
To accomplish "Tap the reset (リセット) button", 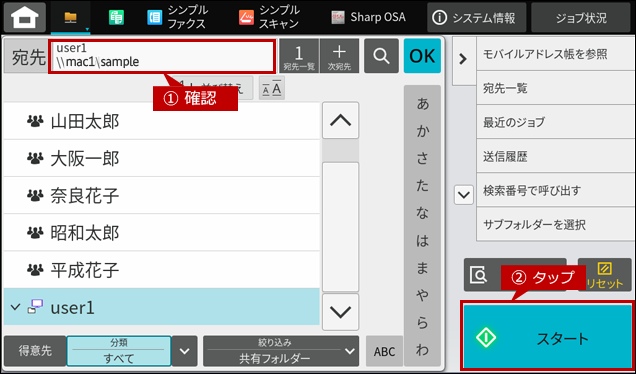I will pos(604,275).
